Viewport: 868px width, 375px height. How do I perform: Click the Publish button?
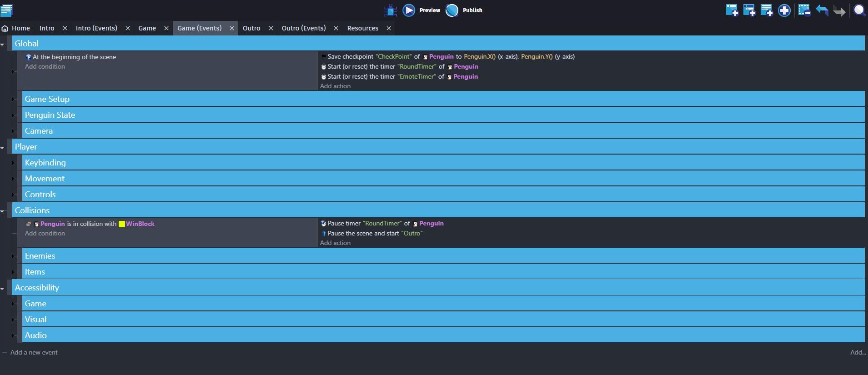coord(464,10)
